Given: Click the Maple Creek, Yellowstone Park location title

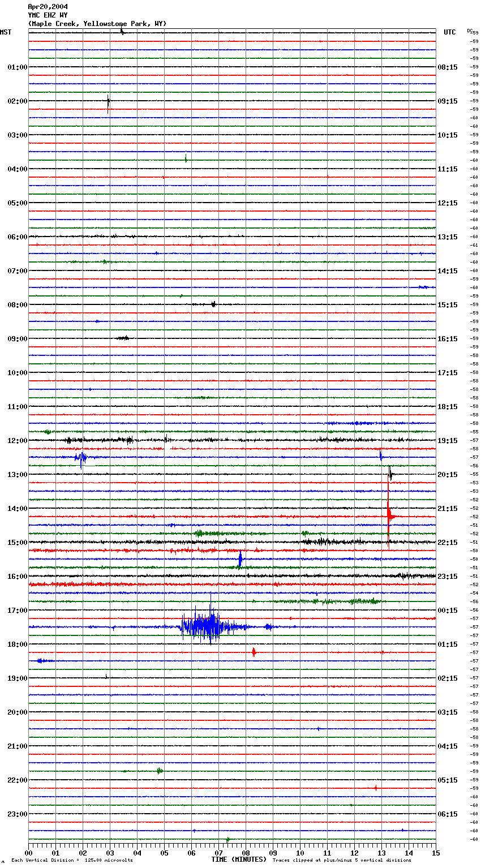Looking at the screenshot, I should coord(97,24).
